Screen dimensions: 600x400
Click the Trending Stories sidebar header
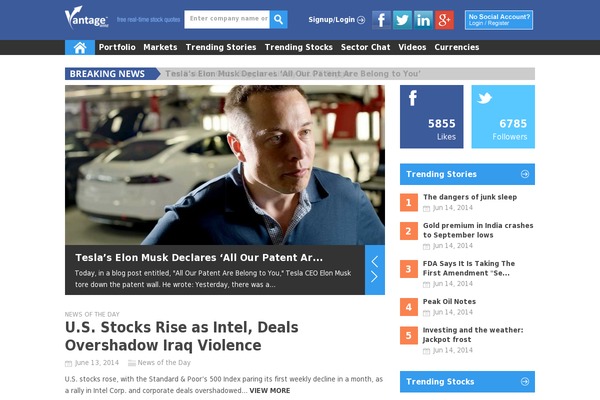pyautogui.click(x=467, y=174)
